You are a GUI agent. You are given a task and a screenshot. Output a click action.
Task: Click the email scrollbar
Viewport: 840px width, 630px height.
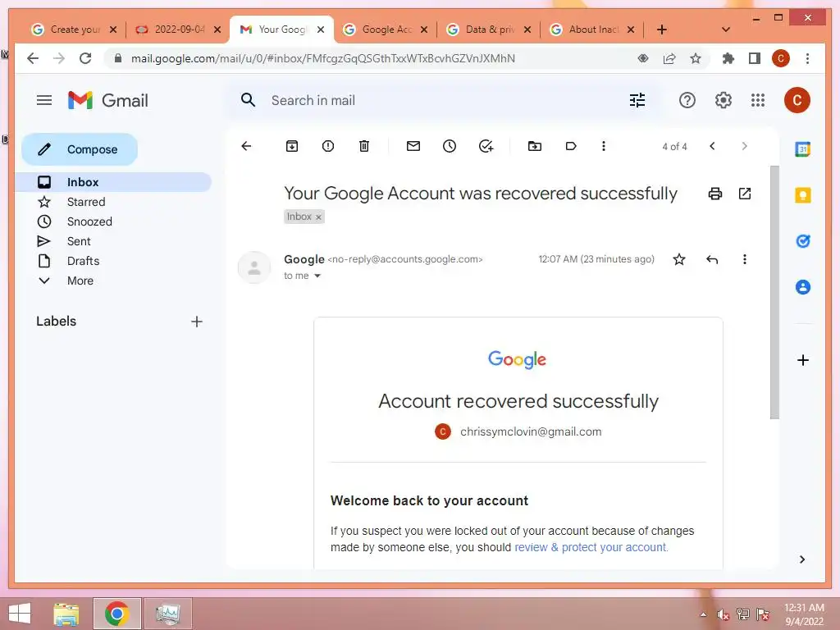[774, 292]
